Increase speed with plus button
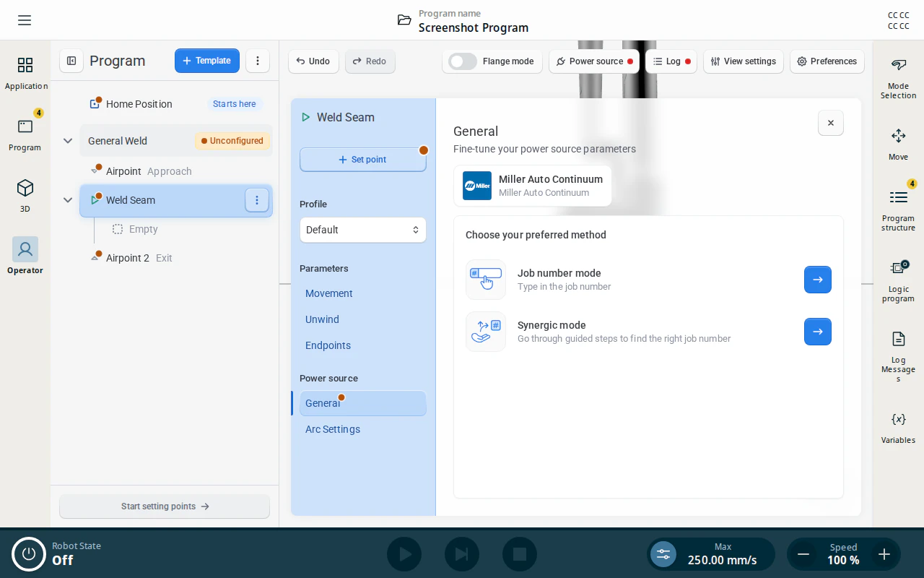The image size is (924, 578). tap(884, 554)
